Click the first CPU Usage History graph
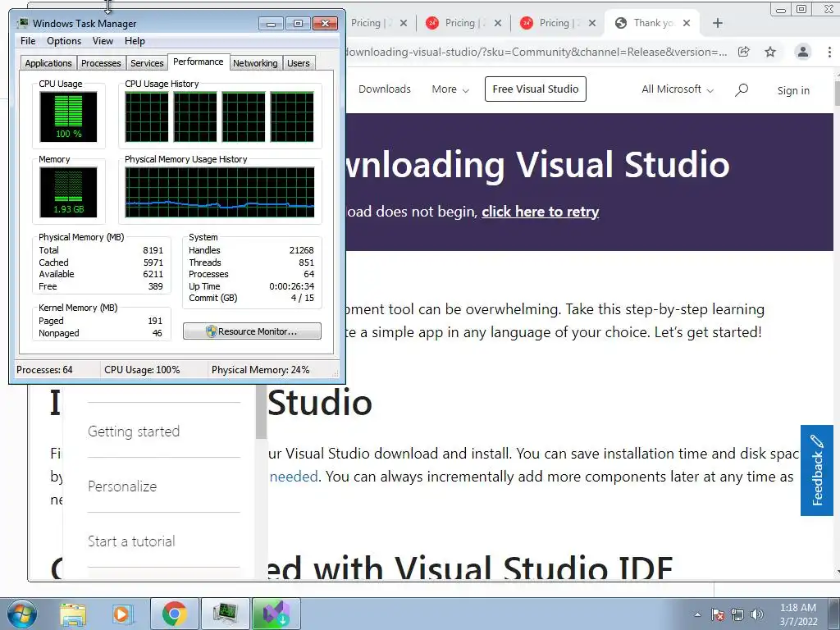 click(147, 116)
